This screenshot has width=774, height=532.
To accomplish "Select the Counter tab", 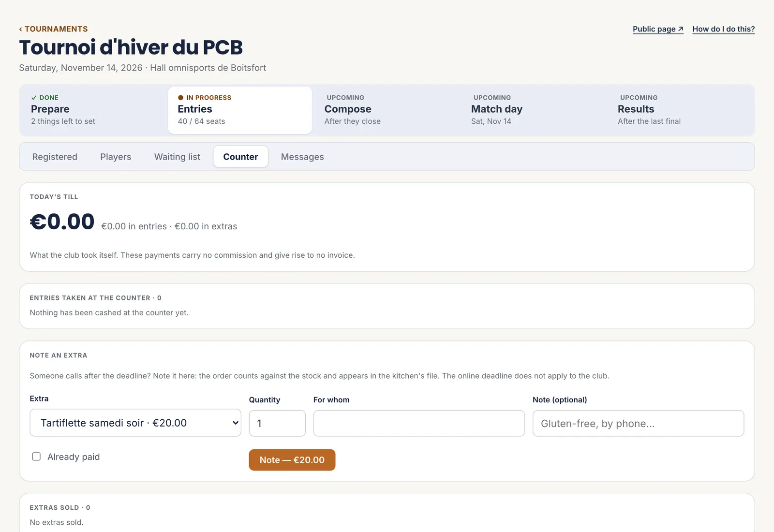I will coord(240,157).
